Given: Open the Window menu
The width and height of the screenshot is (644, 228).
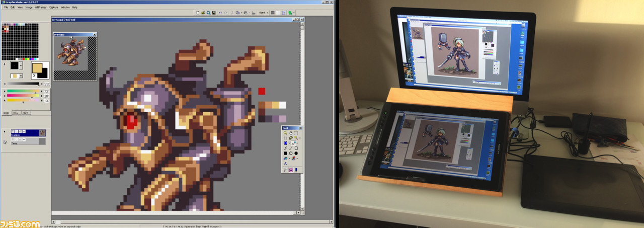Looking at the screenshot, I should click(65, 8).
